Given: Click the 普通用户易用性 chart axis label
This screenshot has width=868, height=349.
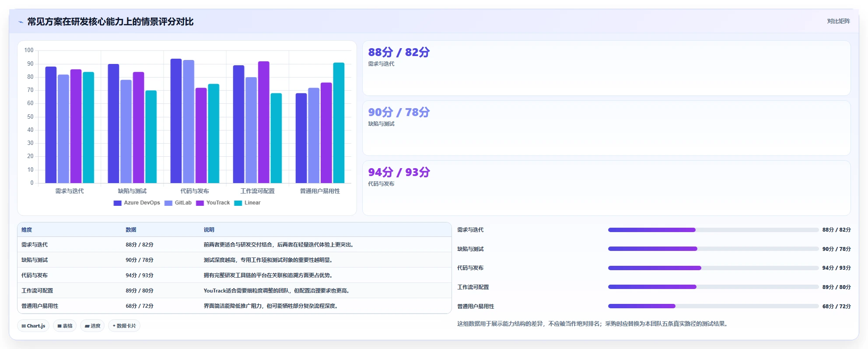Looking at the screenshot, I should click(x=320, y=191).
